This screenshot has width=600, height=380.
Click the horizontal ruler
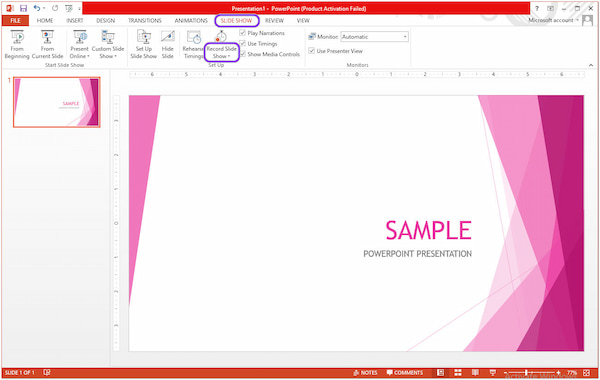click(357, 74)
